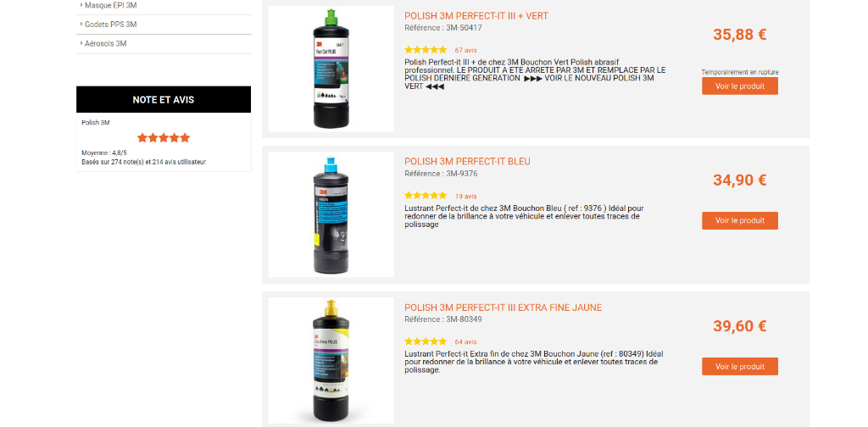The height and width of the screenshot is (427, 868).
Task: Open the Masque EPI 3M category
Action: tap(111, 6)
